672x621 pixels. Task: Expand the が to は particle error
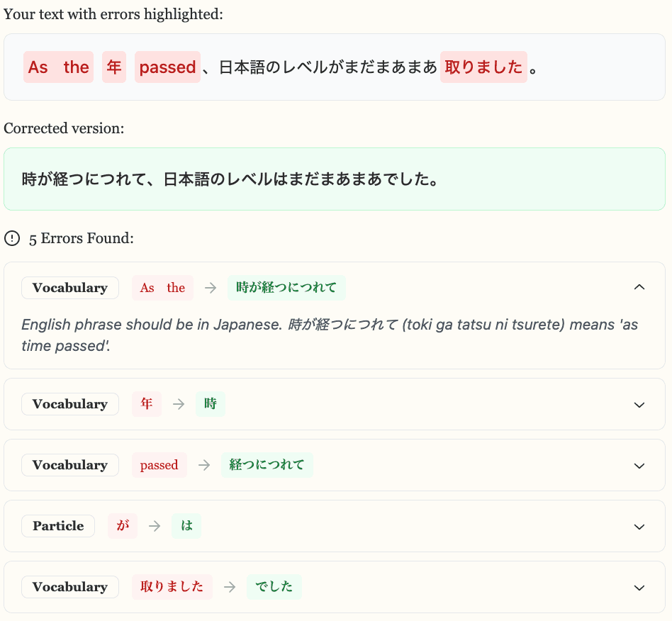639,526
